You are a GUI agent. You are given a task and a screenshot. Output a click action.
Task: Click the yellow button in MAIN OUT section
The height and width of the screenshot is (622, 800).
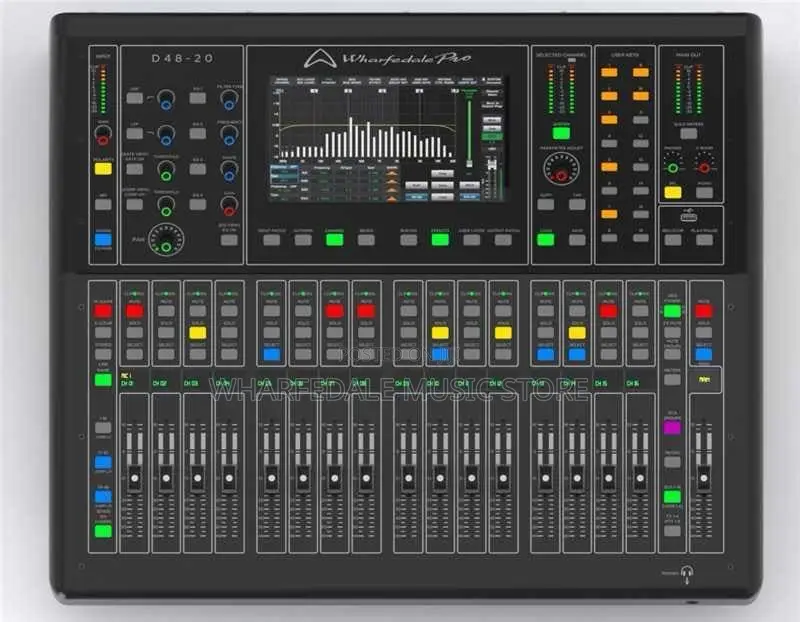(x=672, y=192)
